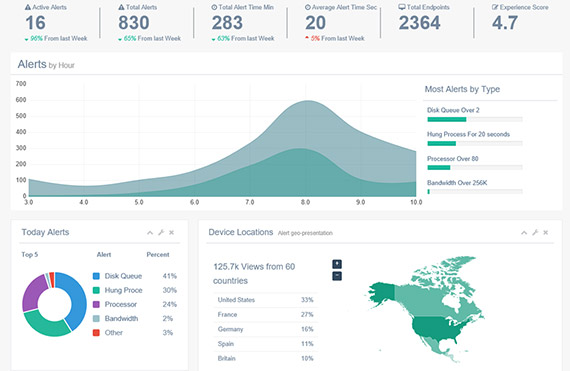Click the red Other legend swatch

tap(96, 333)
